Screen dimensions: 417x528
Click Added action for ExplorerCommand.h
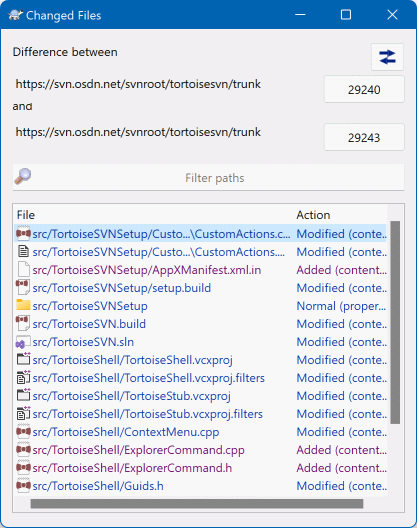pyautogui.click(x=341, y=468)
